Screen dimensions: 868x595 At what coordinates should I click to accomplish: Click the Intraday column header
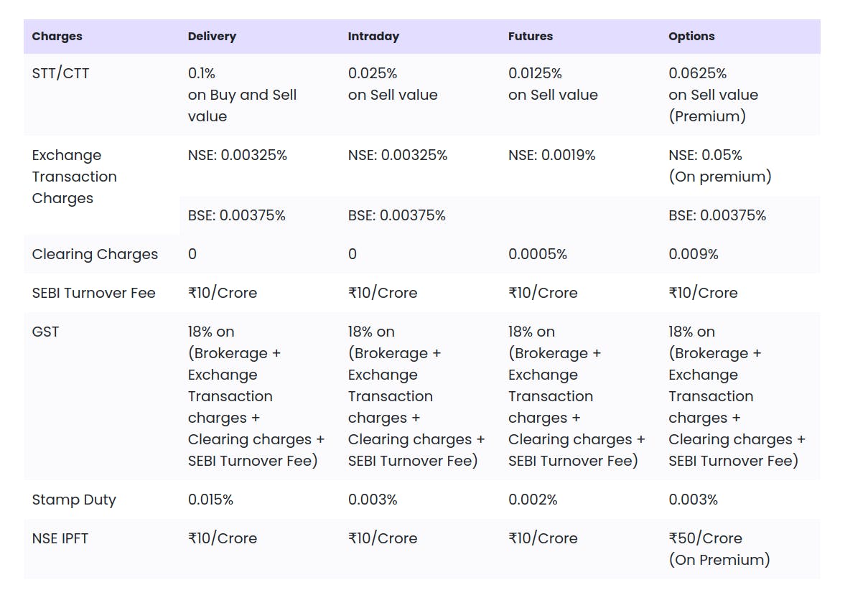click(373, 37)
